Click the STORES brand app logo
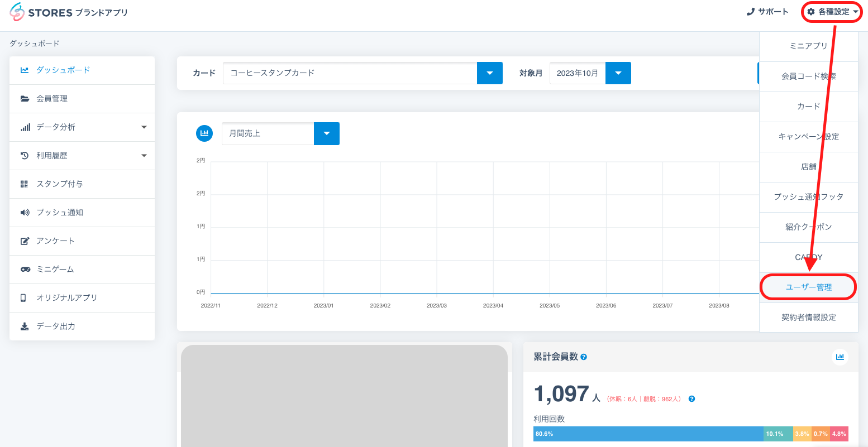The width and height of the screenshot is (868, 447). tap(69, 12)
